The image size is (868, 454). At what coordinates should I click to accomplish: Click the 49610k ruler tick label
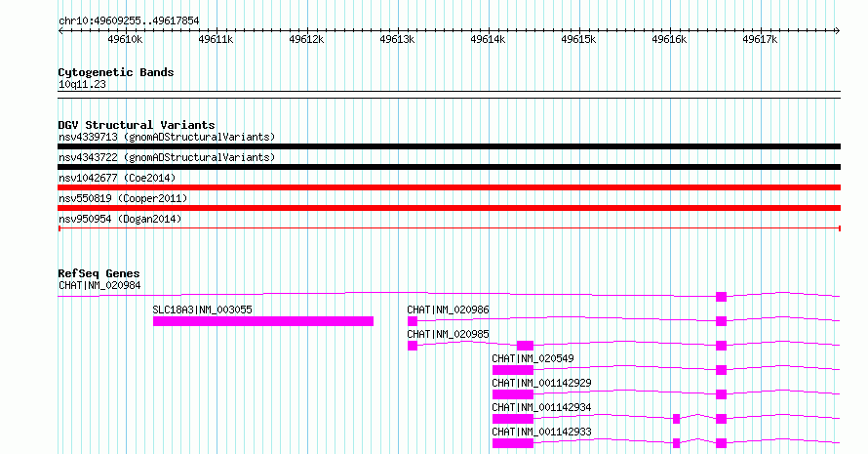coord(125,39)
